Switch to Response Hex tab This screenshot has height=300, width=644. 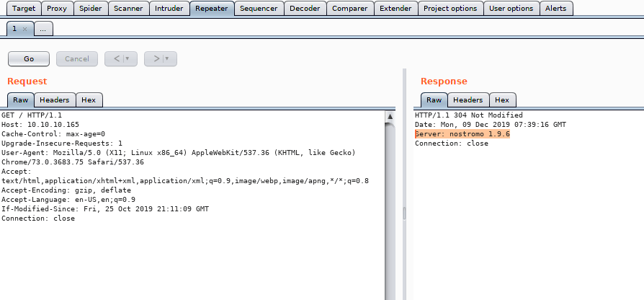pos(502,100)
